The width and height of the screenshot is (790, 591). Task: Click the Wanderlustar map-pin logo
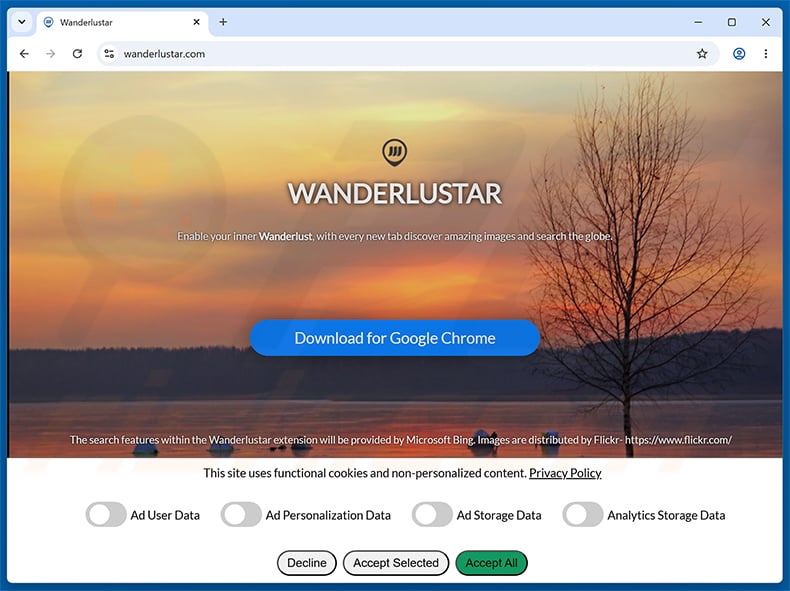pos(394,152)
